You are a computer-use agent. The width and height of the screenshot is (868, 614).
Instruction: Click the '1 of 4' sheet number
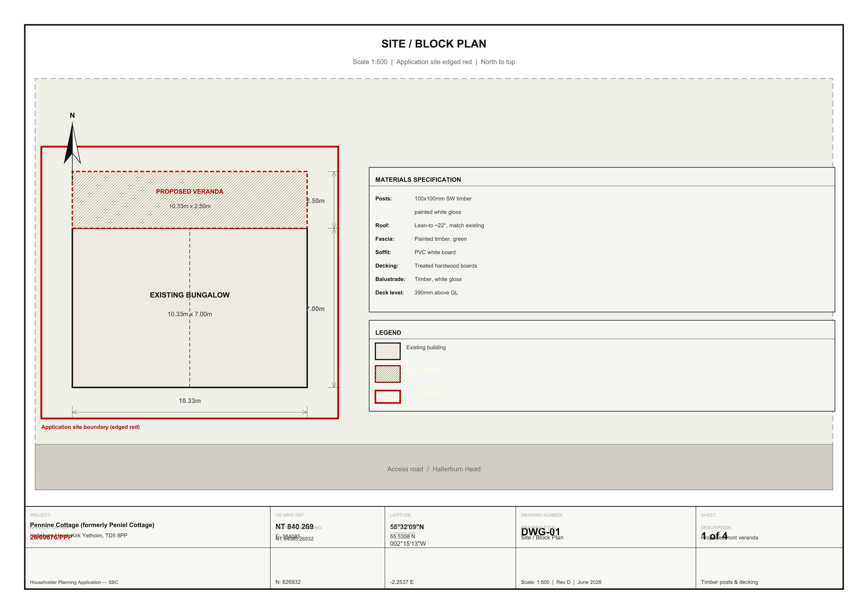click(714, 536)
